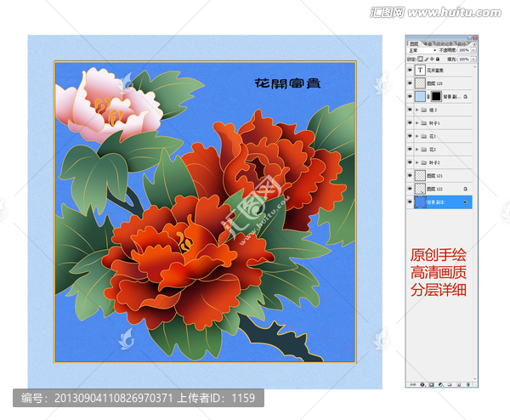
Task: Switch to the 历史记录 tab
Action: point(444,44)
